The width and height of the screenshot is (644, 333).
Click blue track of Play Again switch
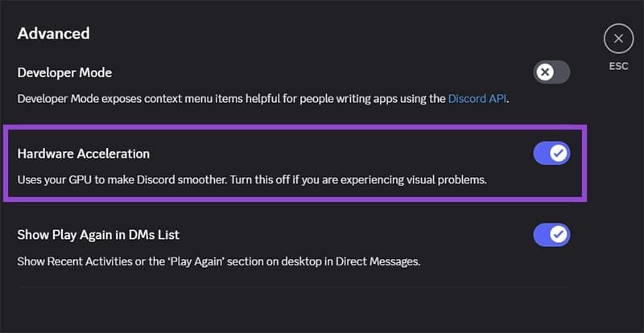tap(541, 235)
